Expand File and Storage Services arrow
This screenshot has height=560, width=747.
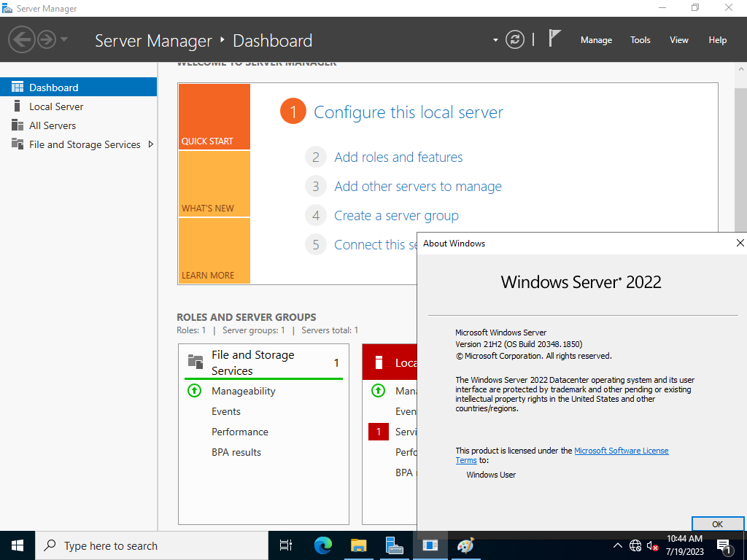tap(151, 144)
